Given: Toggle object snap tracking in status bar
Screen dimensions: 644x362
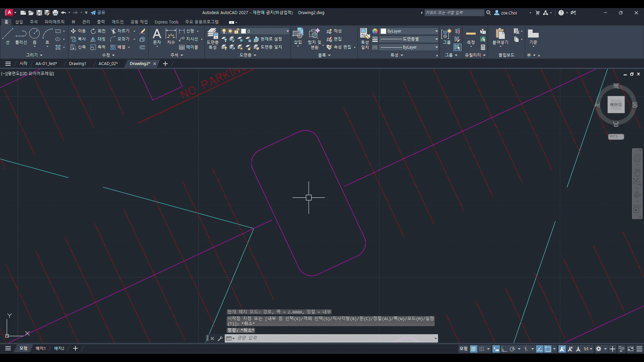Looking at the screenshot, I should coord(539,349).
